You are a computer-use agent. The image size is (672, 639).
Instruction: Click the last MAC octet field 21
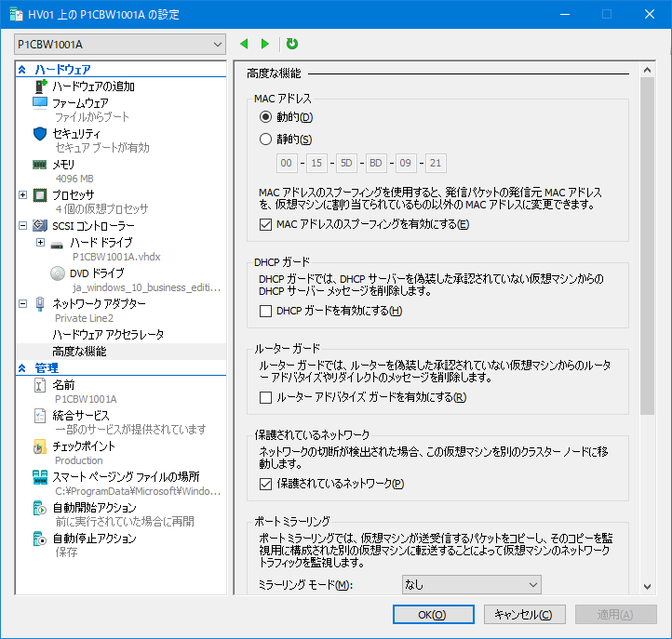click(x=436, y=163)
